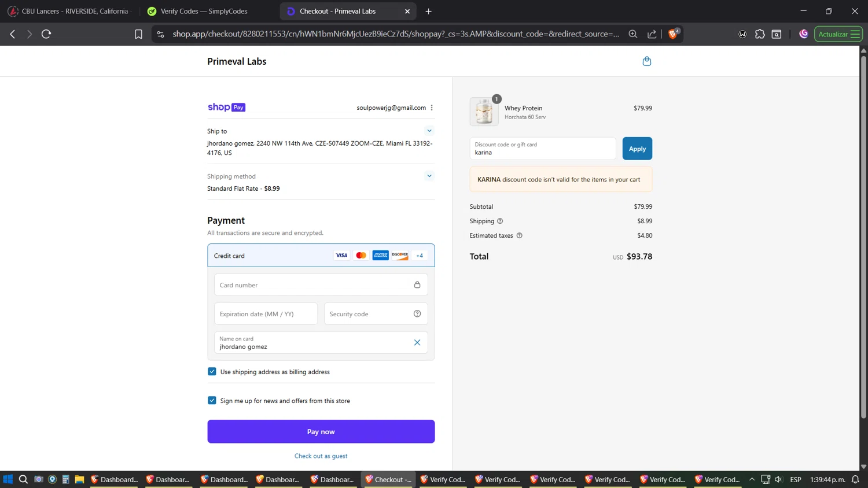Image resolution: width=868 pixels, height=488 pixels.
Task: Click the Whey Protein product thumbnail
Action: click(484, 112)
